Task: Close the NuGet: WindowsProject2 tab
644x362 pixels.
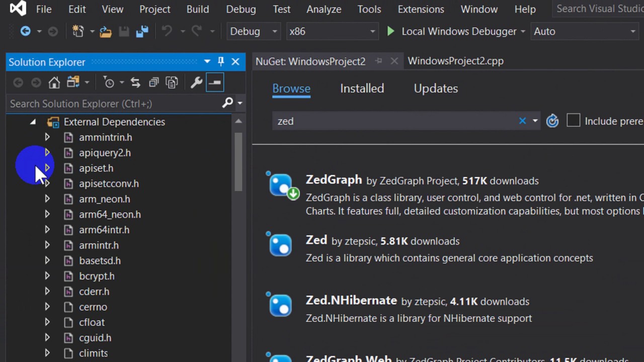Action: tap(394, 61)
